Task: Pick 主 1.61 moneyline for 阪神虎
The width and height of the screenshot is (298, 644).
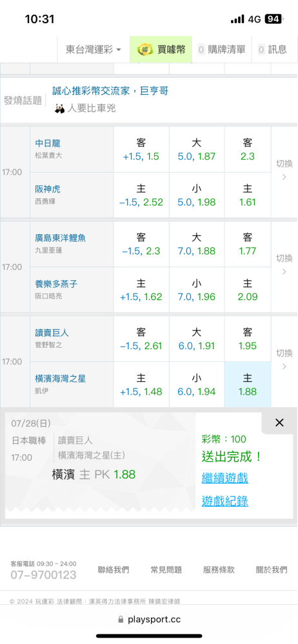Action: point(248,195)
